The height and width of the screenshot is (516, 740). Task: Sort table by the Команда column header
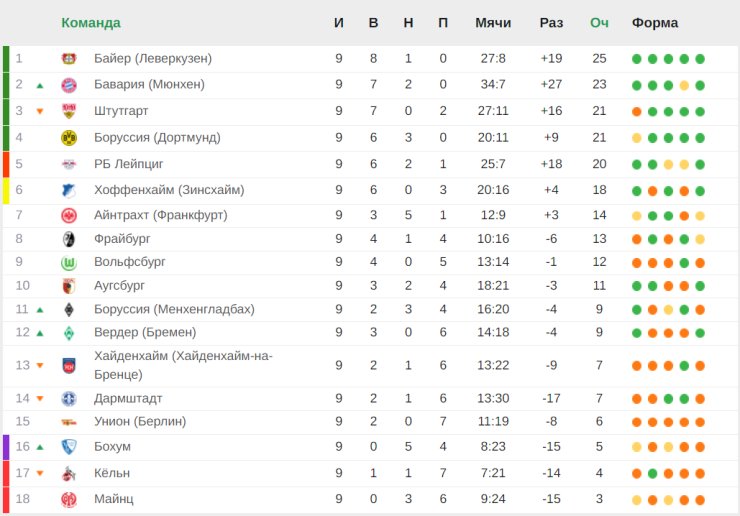point(91,23)
